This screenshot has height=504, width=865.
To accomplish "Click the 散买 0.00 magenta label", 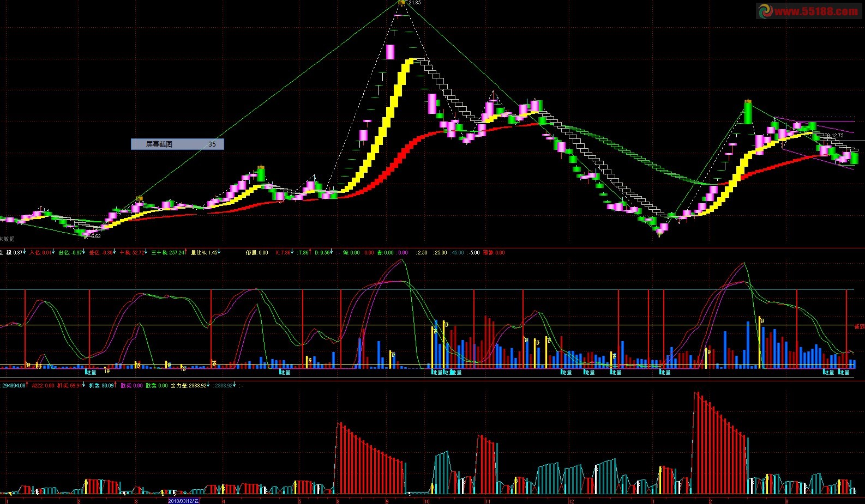I will coord(131,386).
